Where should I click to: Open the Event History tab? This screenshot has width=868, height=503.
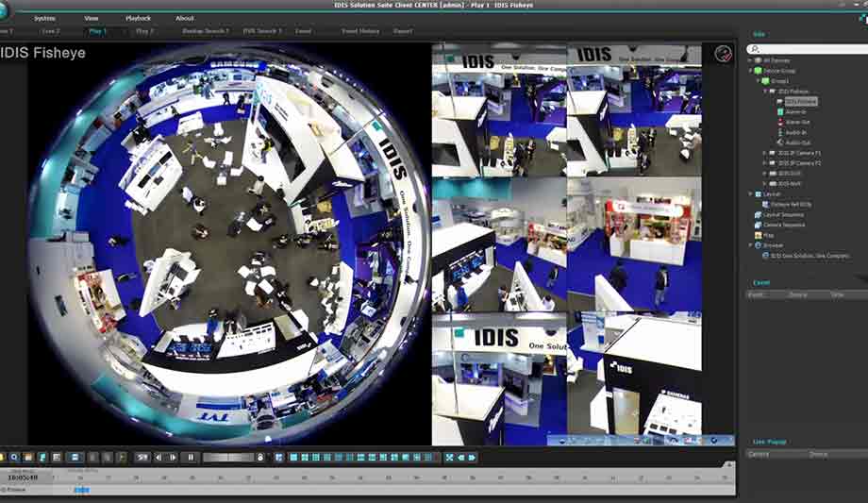[x=360, y=31]
